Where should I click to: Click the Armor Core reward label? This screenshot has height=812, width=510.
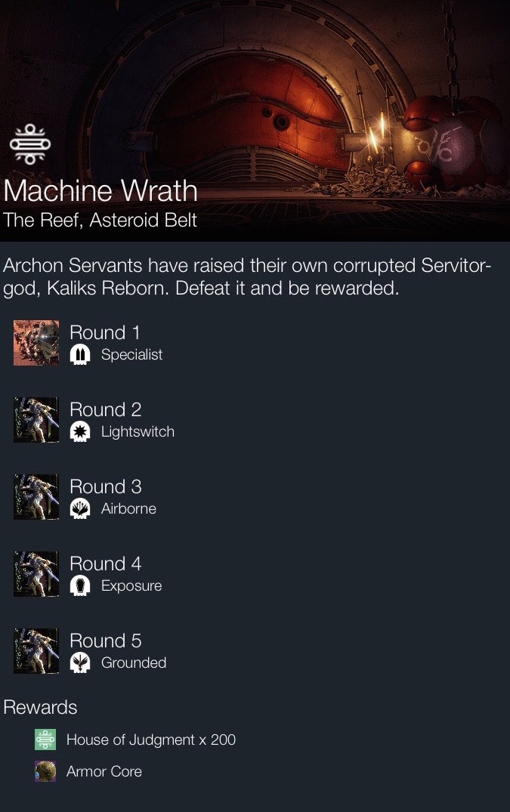coord(104,772)
